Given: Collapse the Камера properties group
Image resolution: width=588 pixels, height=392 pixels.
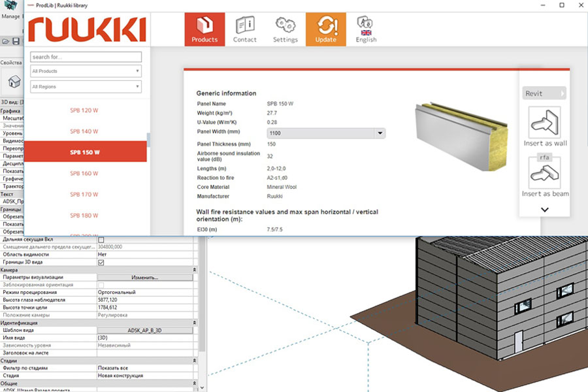Looking at the screenshot, I should 195,270.
